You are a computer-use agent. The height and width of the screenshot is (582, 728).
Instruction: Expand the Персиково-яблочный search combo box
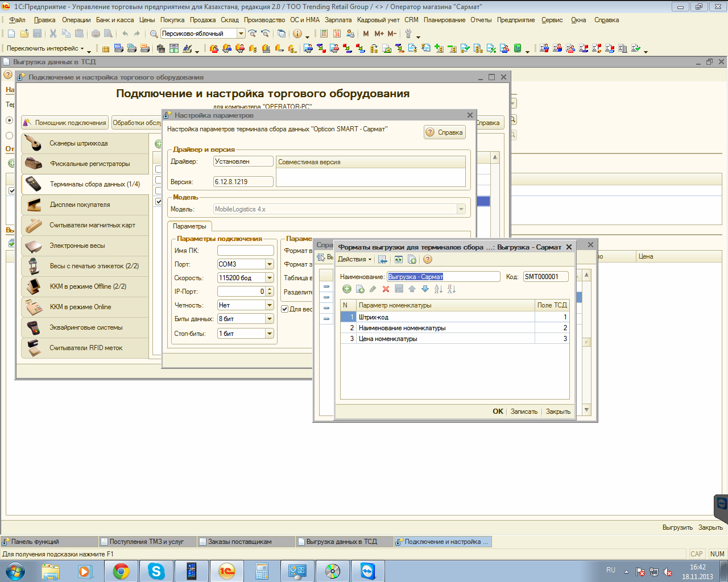pos(241,34)
